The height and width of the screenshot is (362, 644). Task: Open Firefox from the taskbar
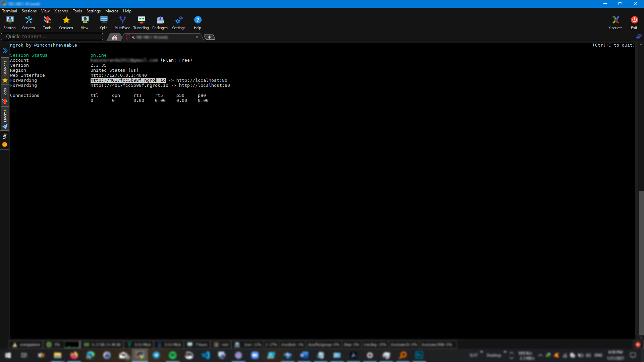tap(74, 355)
